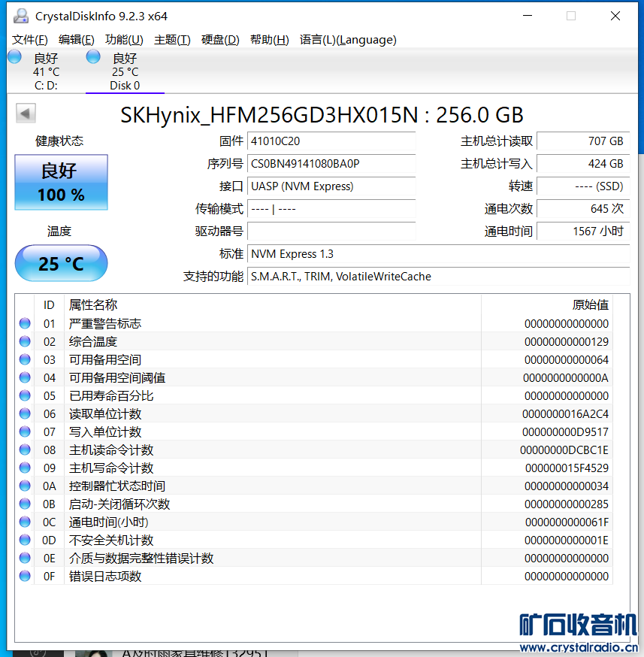This screenshot has width=644, height=657.
Task: Click status orb for attribute 0F row
Action: (x=25, y=577)
